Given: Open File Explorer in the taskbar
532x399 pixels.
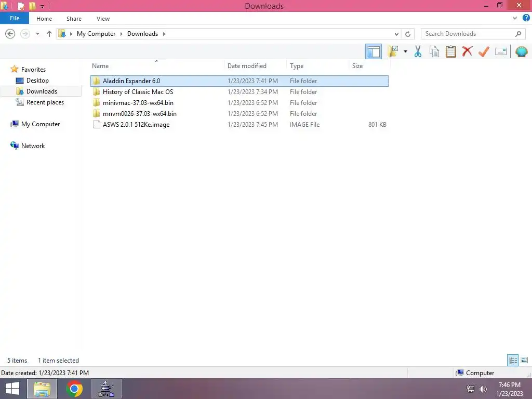Looking at the screenshot, I should 42,389.
